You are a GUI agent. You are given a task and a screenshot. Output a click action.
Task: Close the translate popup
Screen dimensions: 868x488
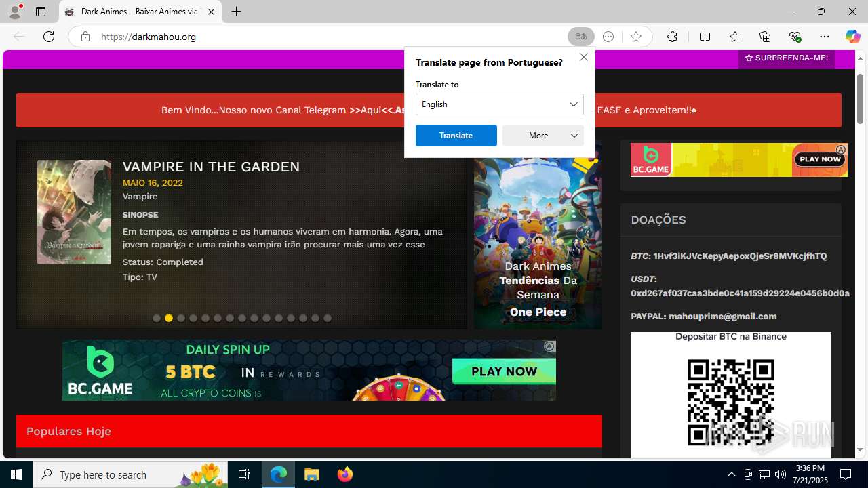pos(583,57)
